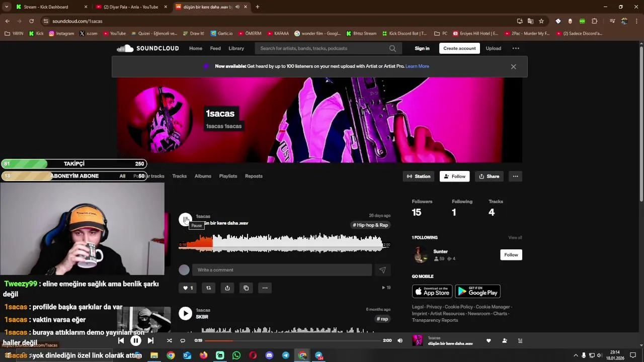Open the rap tag on SKBR

(382, 319)
